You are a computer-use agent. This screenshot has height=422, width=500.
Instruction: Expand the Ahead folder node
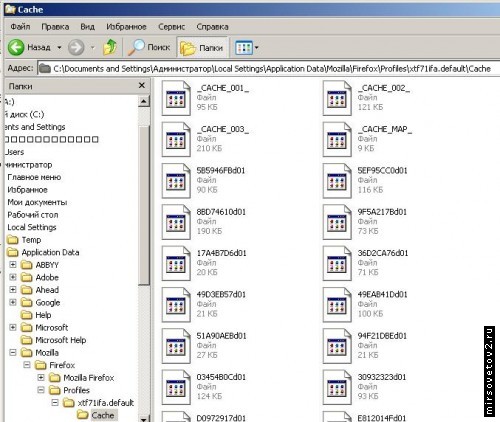pyautogui.click(x=13, y=290)
